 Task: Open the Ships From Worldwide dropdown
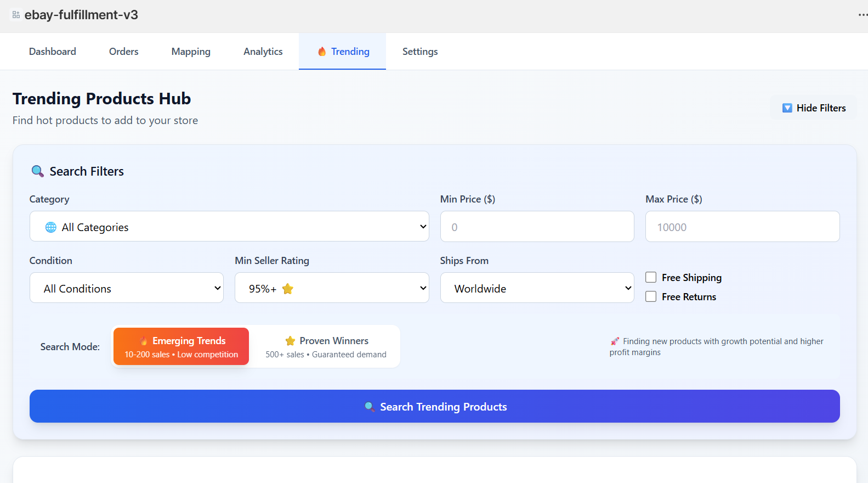(x=537, y=288)
